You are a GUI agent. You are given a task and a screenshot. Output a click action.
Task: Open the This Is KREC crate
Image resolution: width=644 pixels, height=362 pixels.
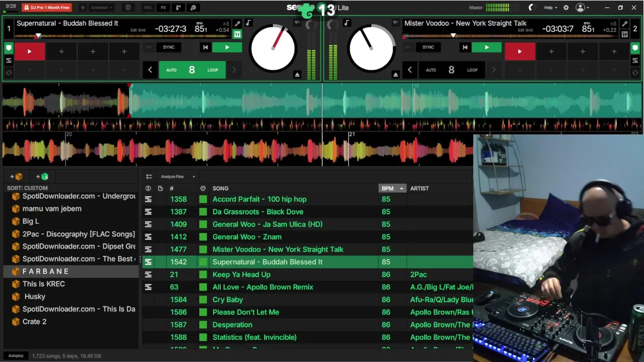point(43,284)
